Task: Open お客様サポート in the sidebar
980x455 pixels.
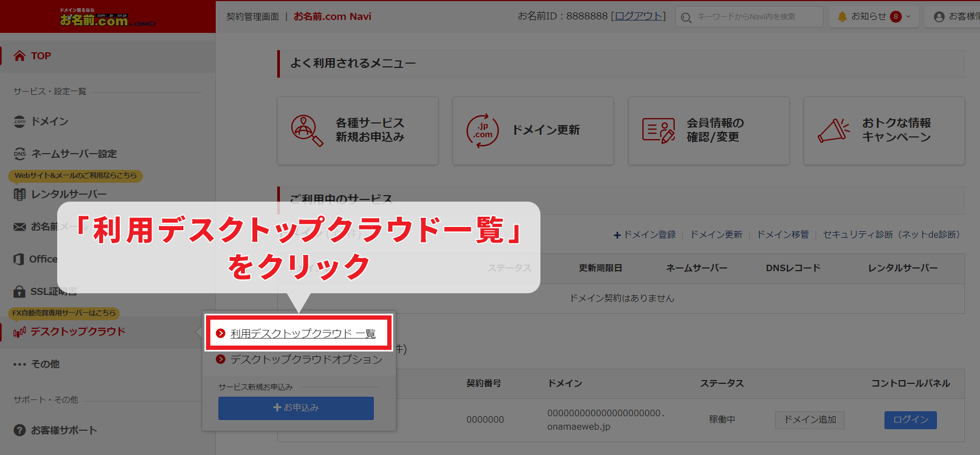Action: point(64,430)
